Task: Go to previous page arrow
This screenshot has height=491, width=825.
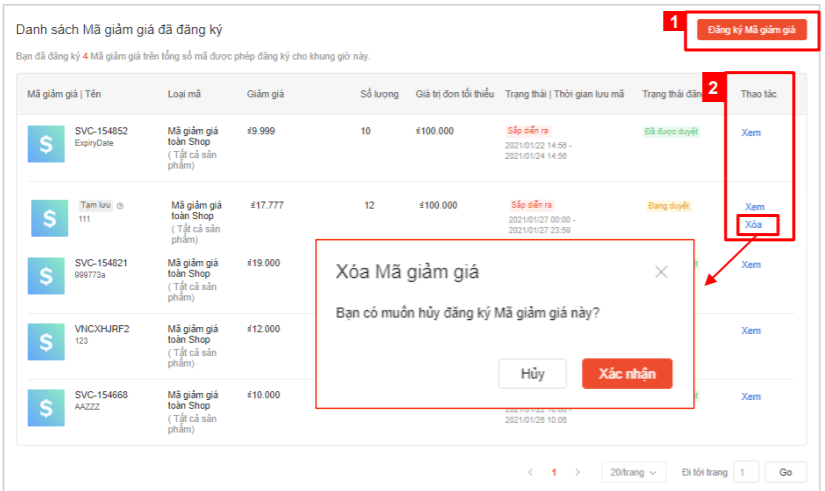Action: pos(531,472)
